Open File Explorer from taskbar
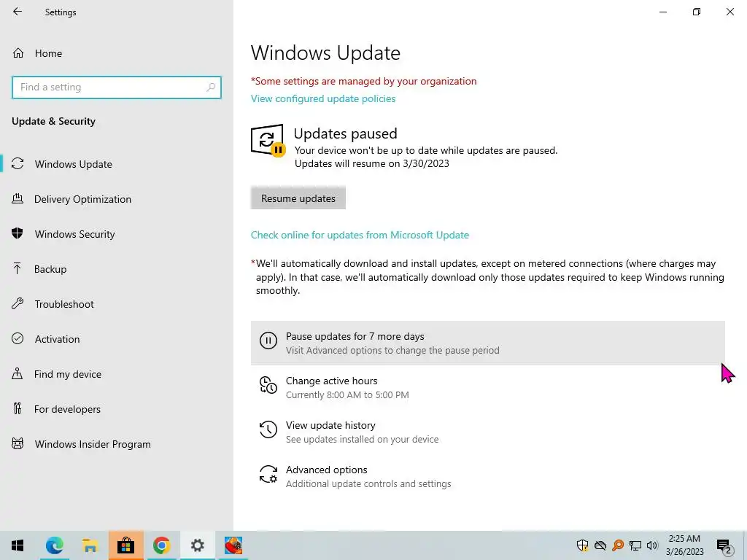Screen dimensions: 747x560 (90, 545)
